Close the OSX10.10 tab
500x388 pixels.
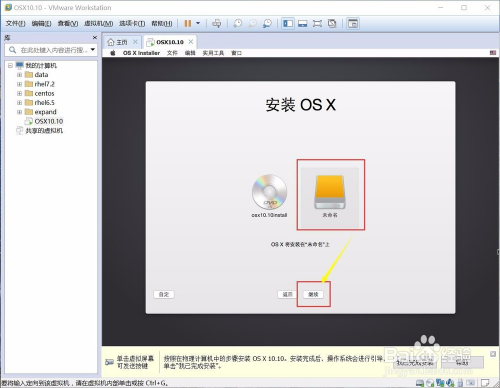[191, 42]
